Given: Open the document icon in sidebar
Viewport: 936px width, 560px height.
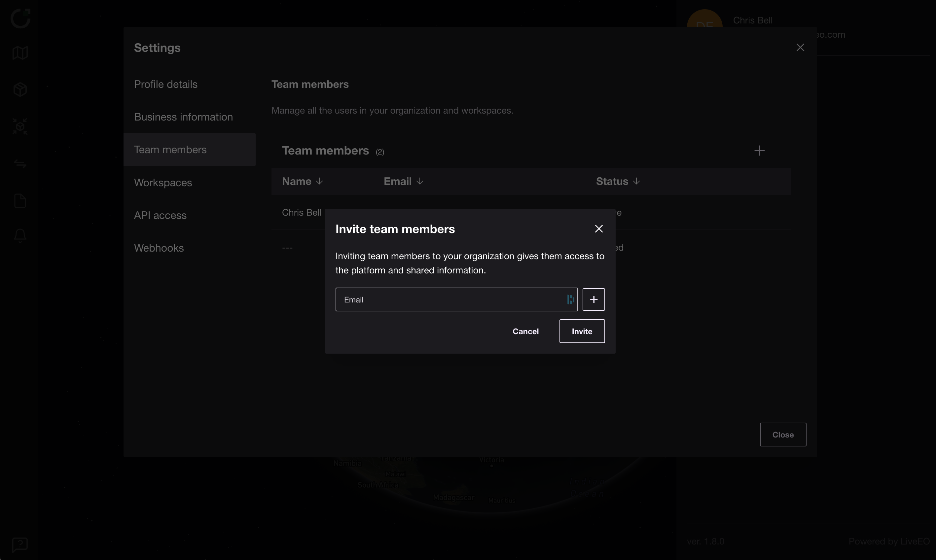Looking at the screenshot, I should pos(20,201).
